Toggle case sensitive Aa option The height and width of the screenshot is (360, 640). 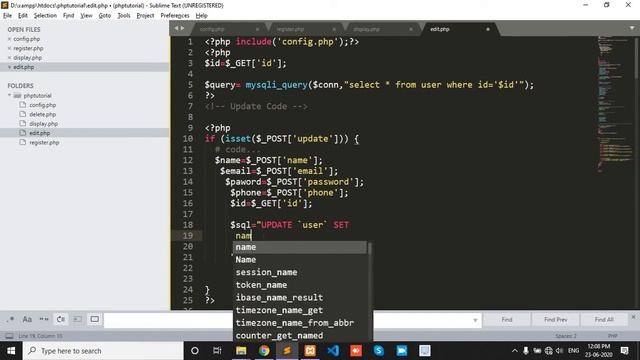pos(27,319)
